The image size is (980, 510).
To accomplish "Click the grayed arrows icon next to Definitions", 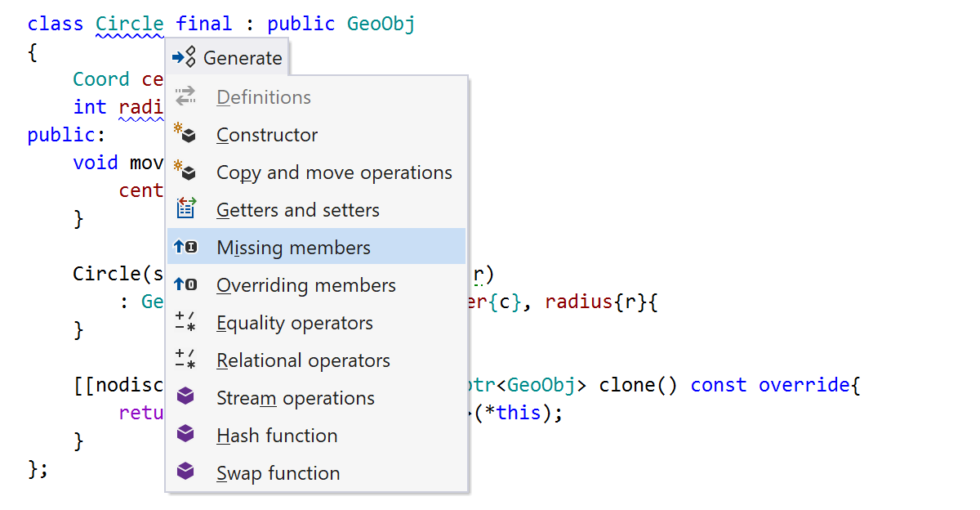I will pyautogui.click(x=185, y=96).
